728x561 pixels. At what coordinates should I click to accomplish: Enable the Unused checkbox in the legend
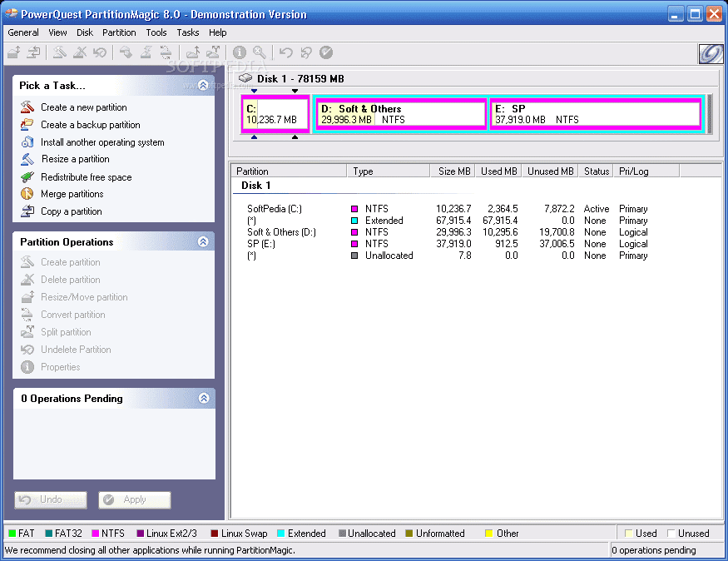pos(673,533)
